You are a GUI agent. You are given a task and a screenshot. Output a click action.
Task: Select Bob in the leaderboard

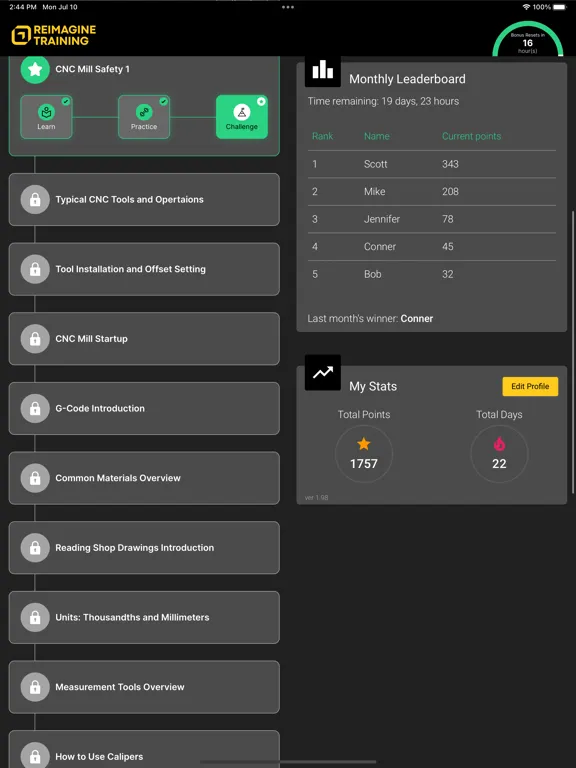(x=372, y=274)
